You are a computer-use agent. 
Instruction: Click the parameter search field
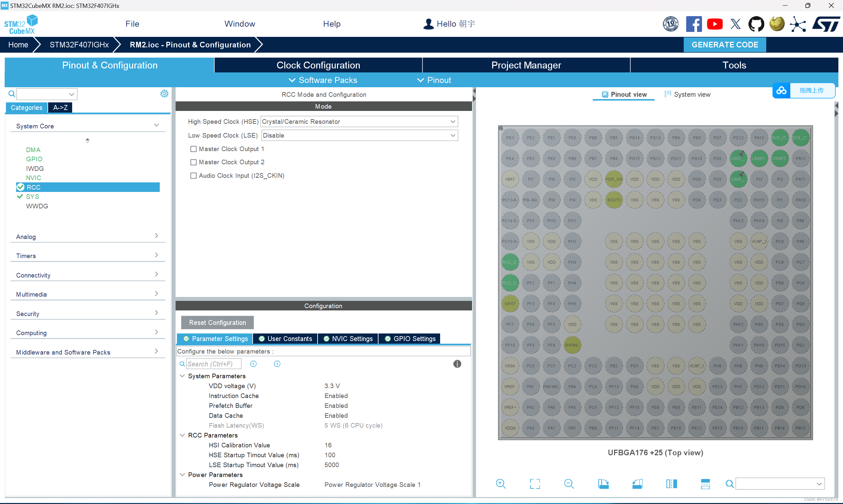213,364
